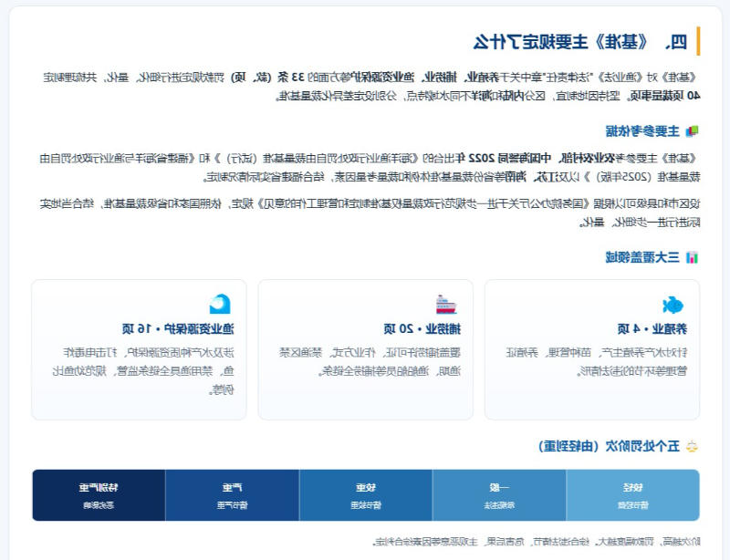Click the bar chart icon beside 三大覆盖领域
Screen dimensions: 730x560
point(693,257)
